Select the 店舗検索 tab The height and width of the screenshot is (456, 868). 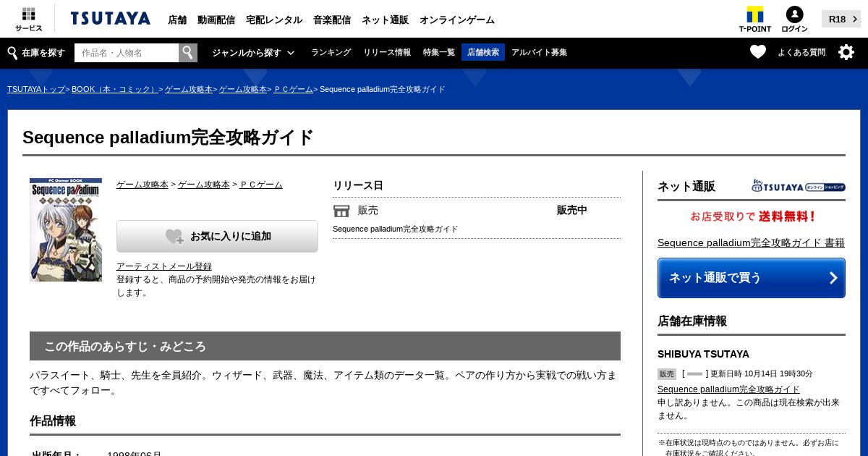[x=483, y=52]
